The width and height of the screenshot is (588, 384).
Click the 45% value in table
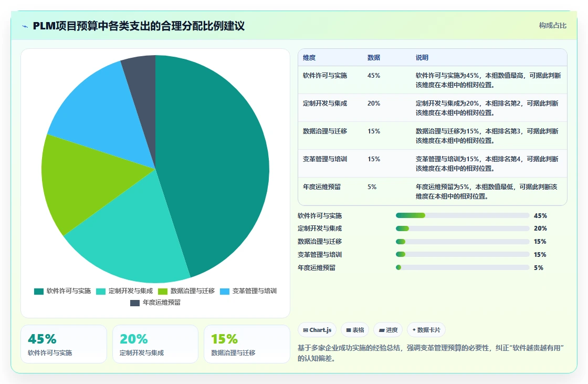point(373,76)
